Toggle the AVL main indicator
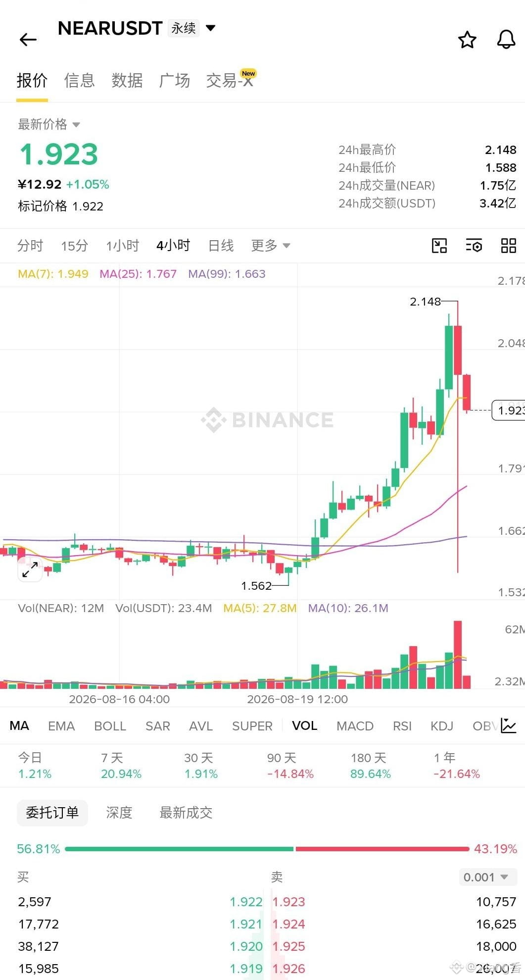The image size is (525, 980). [201, 726]
